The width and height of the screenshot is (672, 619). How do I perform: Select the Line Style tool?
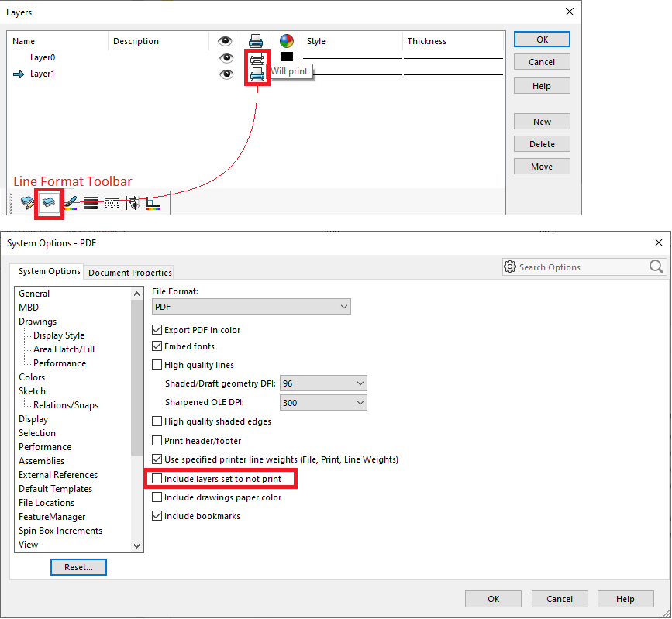point(112,203)
